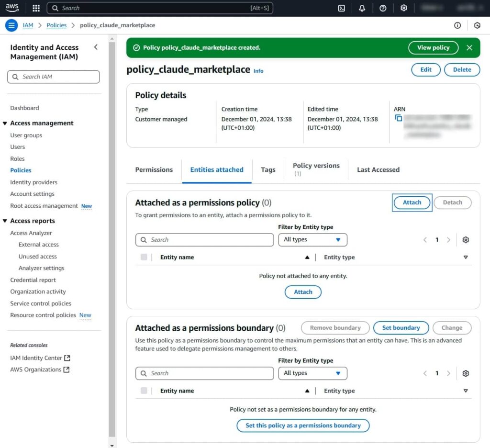Collapse the Access reports section

pos(5,221)
